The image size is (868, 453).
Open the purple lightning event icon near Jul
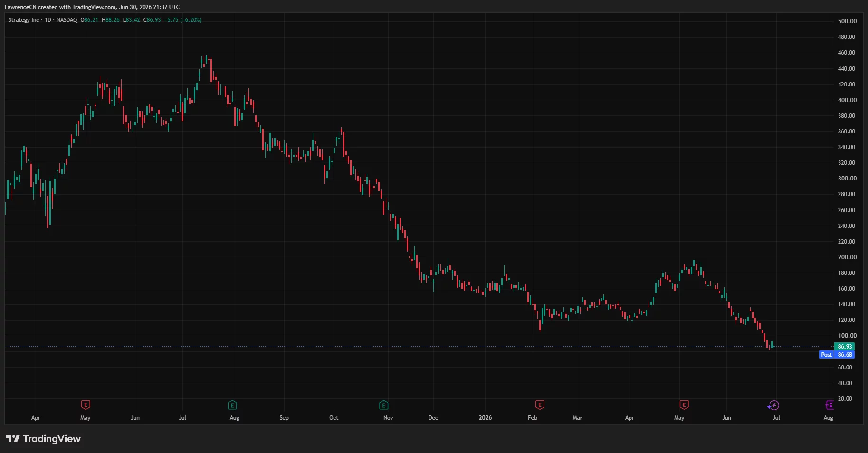(773, 405)
